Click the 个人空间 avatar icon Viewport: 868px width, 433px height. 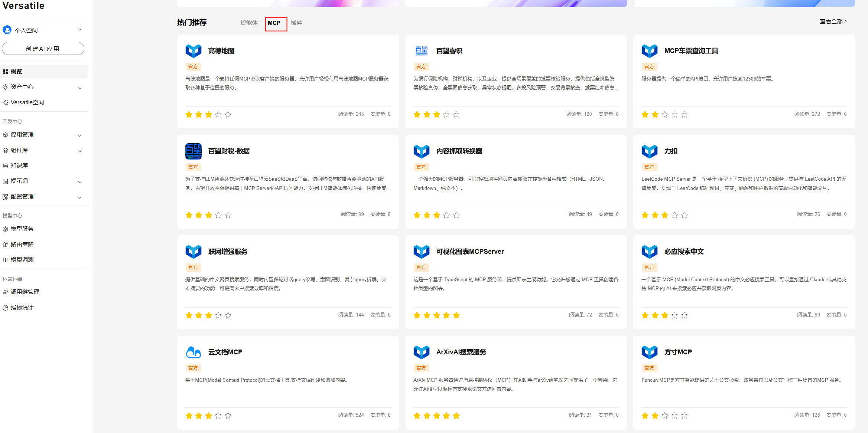pos(7,30)
